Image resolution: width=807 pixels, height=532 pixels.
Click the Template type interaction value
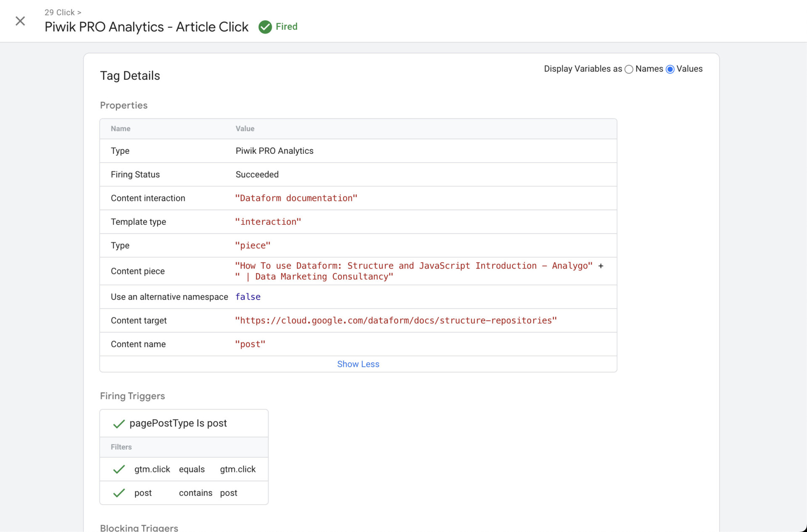tap(268, 222)
